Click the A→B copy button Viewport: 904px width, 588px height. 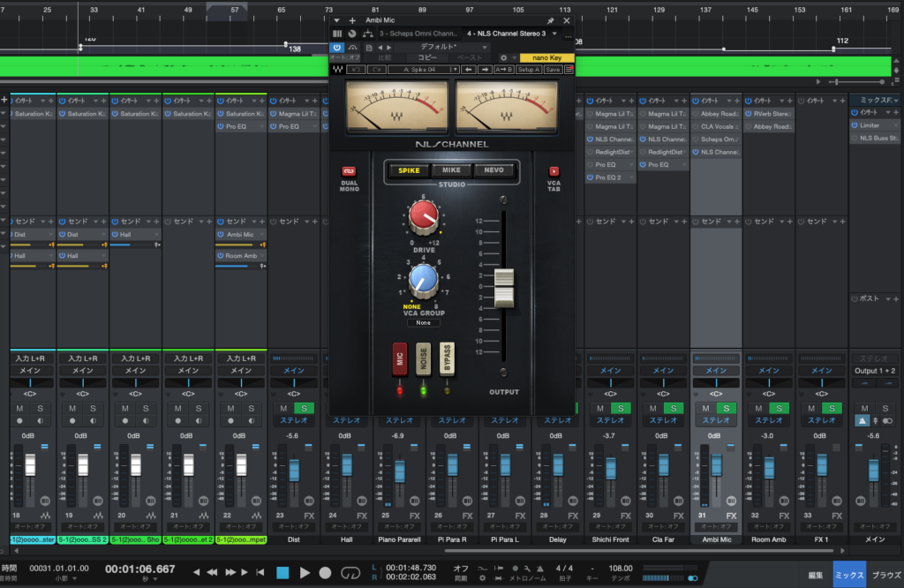(504, 69)
